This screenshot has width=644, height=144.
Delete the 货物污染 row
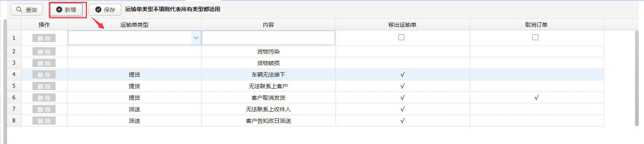click(44, 52)
